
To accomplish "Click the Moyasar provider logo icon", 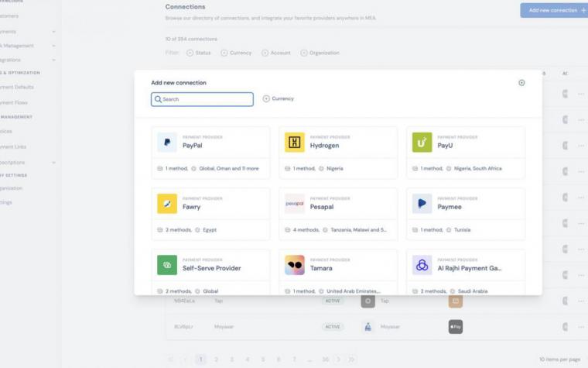I will pyautogui.click(x=367, y=327).
